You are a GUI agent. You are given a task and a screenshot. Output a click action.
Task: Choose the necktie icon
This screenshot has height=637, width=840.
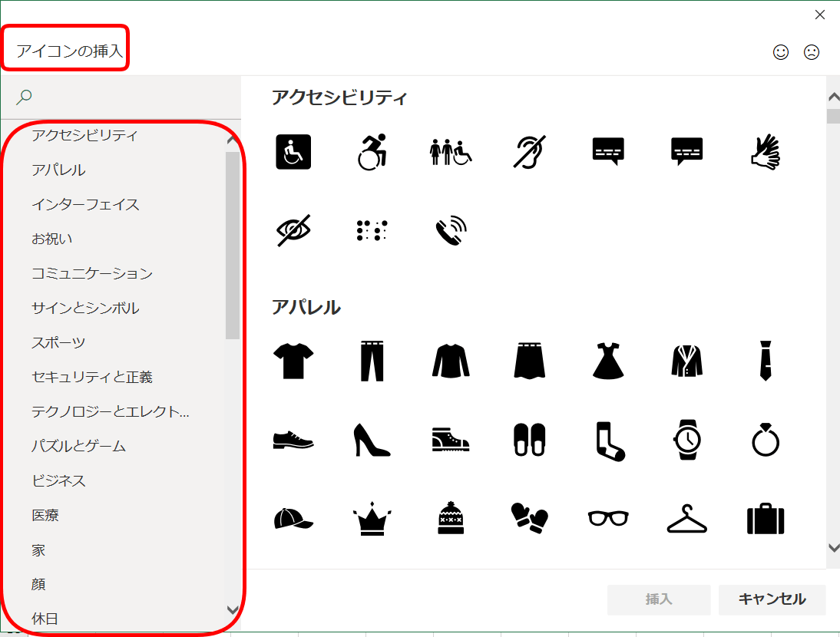click(766, 361)
